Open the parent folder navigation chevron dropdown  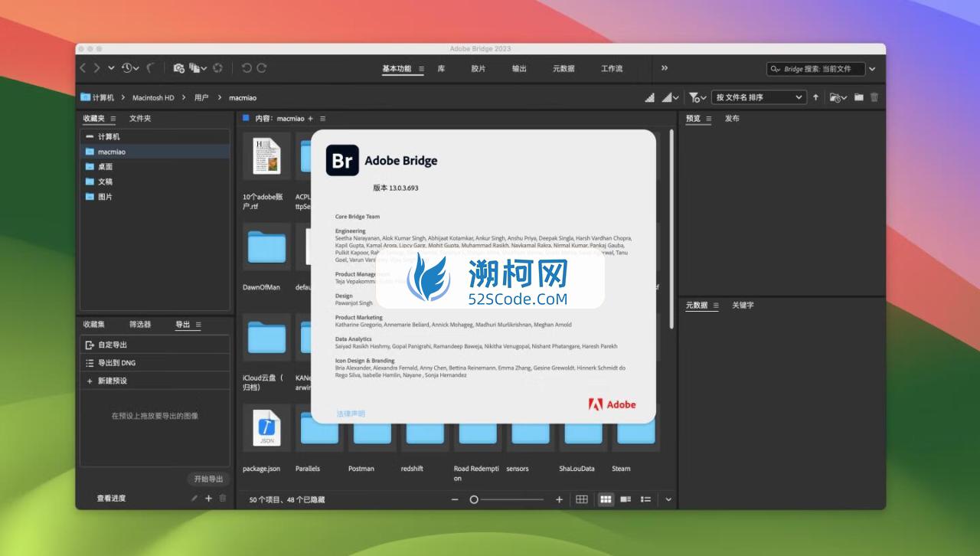point(111,68)
